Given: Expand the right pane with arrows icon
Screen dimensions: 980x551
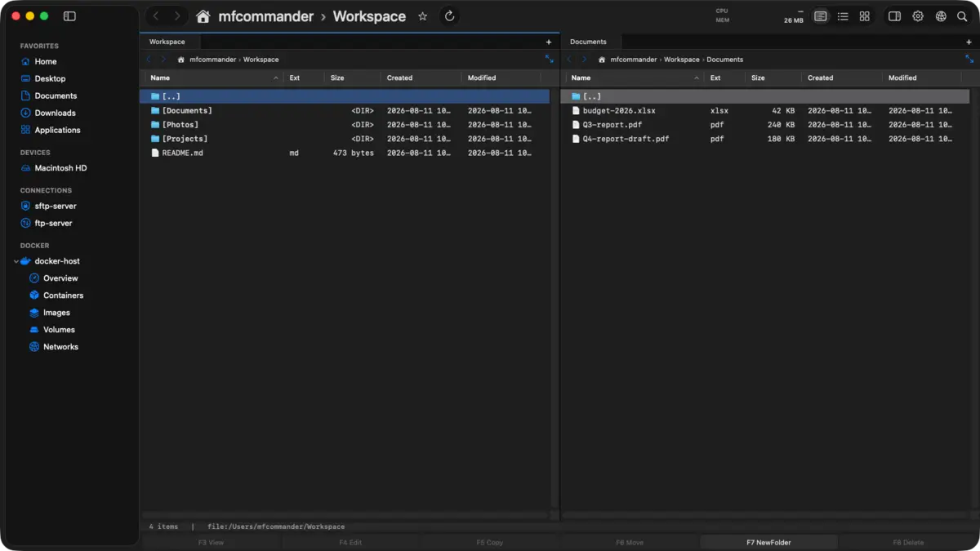Looking at the screenshot, I should pyautogui.click(x=969, y=59).
